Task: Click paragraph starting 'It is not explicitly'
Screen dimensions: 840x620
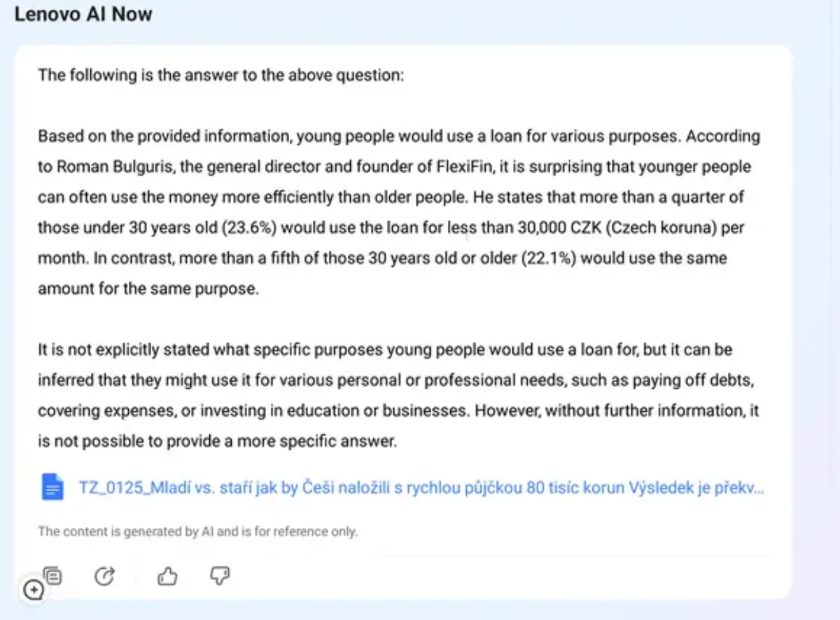Action: [x=399, y=395]
